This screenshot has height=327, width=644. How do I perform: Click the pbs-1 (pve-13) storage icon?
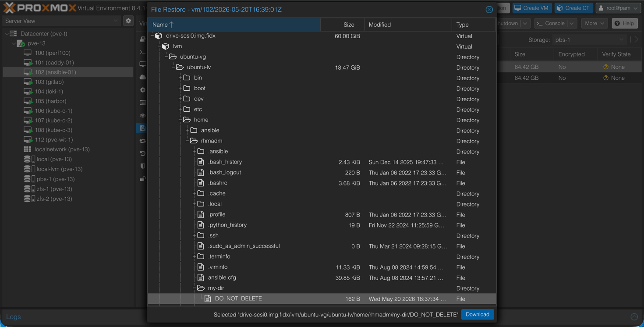pyautogui.click(x=29, y=179)
